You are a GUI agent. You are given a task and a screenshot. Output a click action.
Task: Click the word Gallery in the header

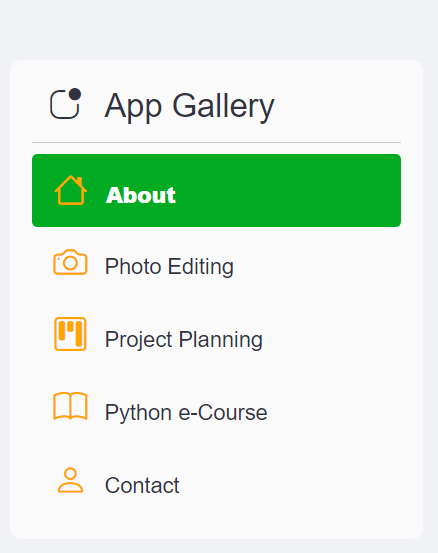pos(223,106)
